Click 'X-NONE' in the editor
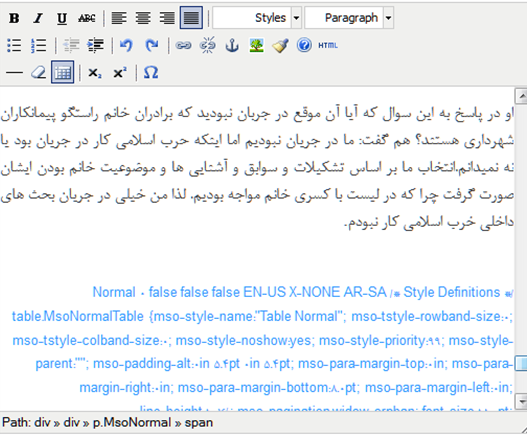 click(314, 292)
